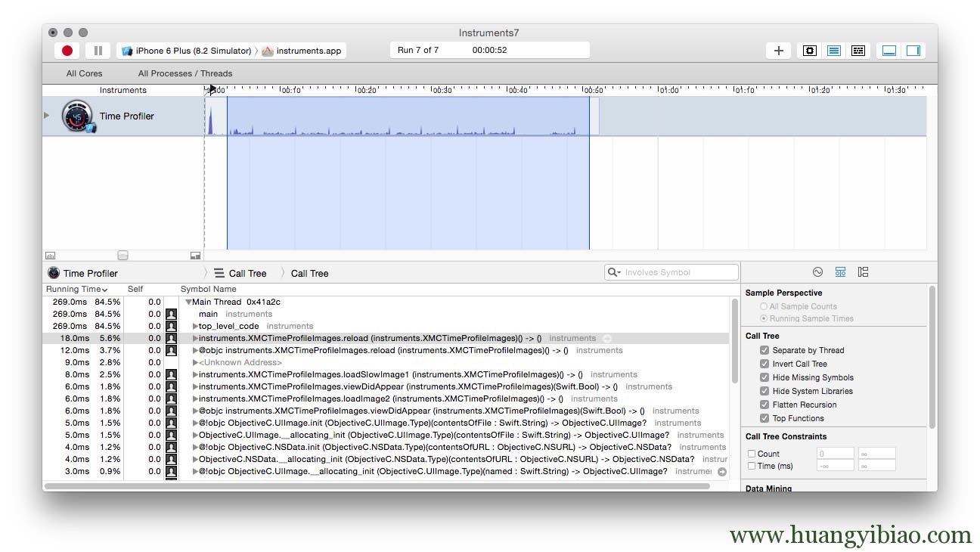Click the timeline ruler at the 00:30 mark
This screenshot has height=552, width=980.
(442, 90)
